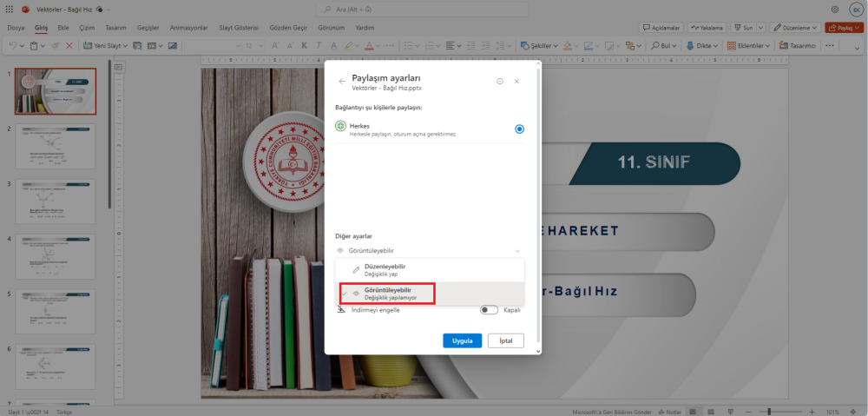The image size is (868, 416).
Task: Click the Yakalama button
Action: [x=707, y=27]
